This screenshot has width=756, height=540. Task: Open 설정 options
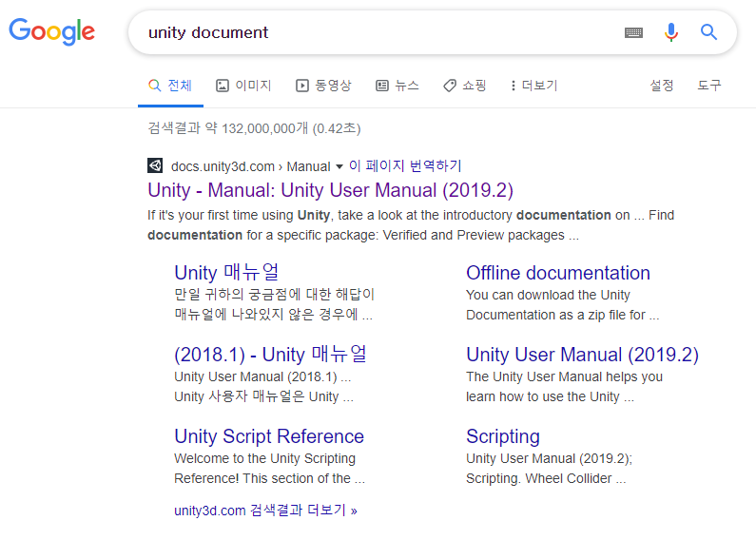[x=662, y=86]
